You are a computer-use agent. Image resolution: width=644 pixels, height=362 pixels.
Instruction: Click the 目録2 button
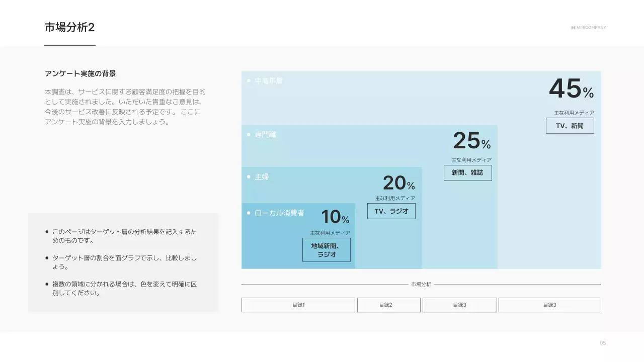click(388, 305)
